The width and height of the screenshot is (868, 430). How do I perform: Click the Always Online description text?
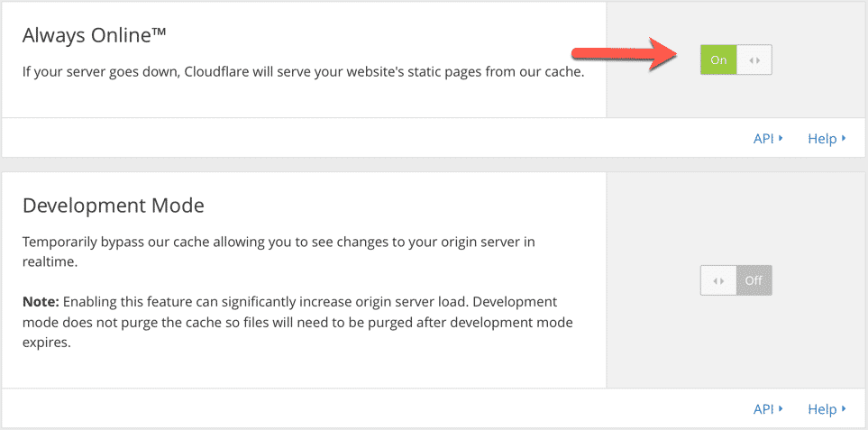pyautogui.click(x=303, y=72)
